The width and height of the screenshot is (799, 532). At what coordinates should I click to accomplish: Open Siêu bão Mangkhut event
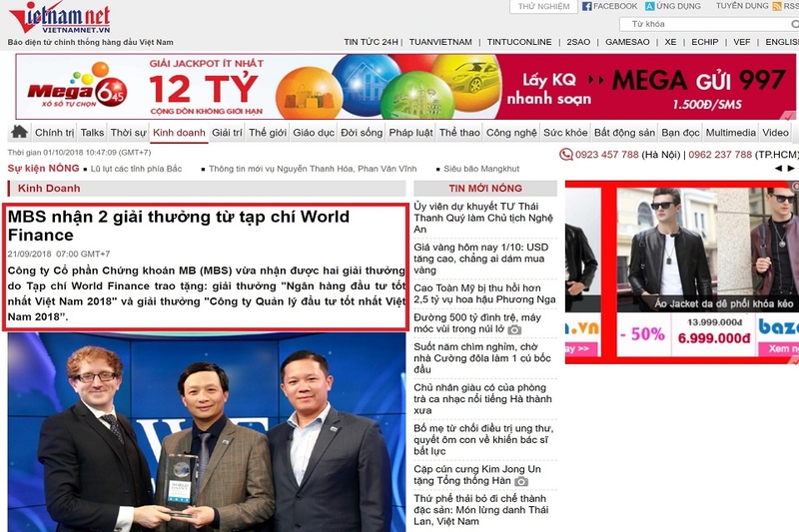481,169
